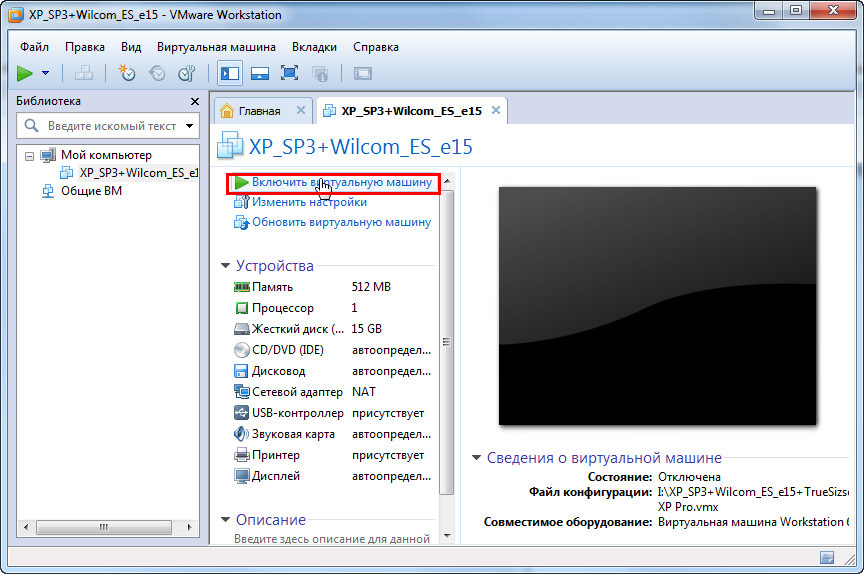Open the Виртуальная машина menu
Viewport: 864px width, 574px height.
tap(216, 47)
